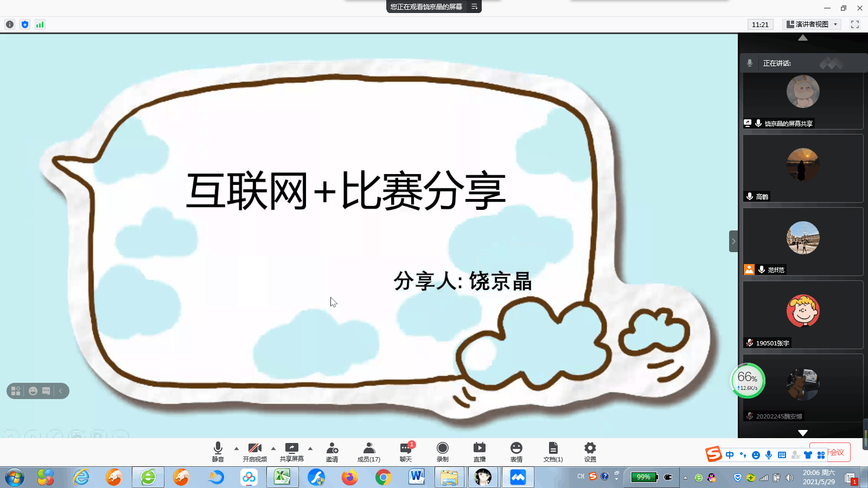Collapse the participant video side panel
The height and width of the screenshot is (488, 868).
pos(733,241)
